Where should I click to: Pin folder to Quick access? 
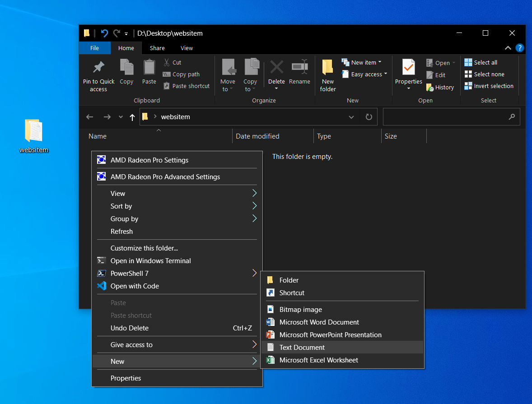click(x=99, y=75)
